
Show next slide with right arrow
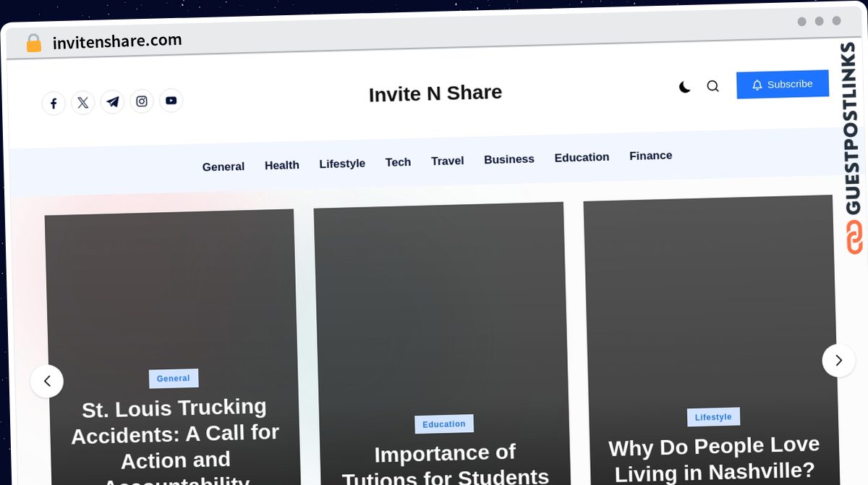pyautogui.click(x=838, y=360)
